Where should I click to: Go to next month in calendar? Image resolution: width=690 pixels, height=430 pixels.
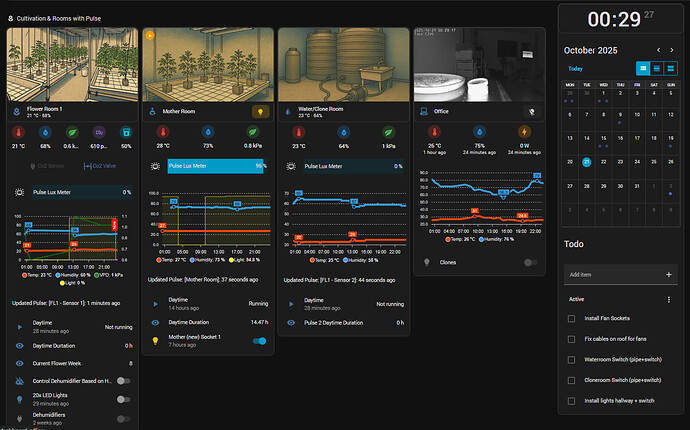point(674,50)
